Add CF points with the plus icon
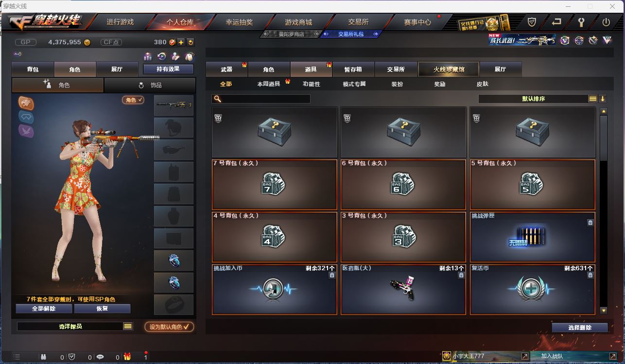Image resolution: width=625 pixels, height=364 pixels. [x=181, y=42]
